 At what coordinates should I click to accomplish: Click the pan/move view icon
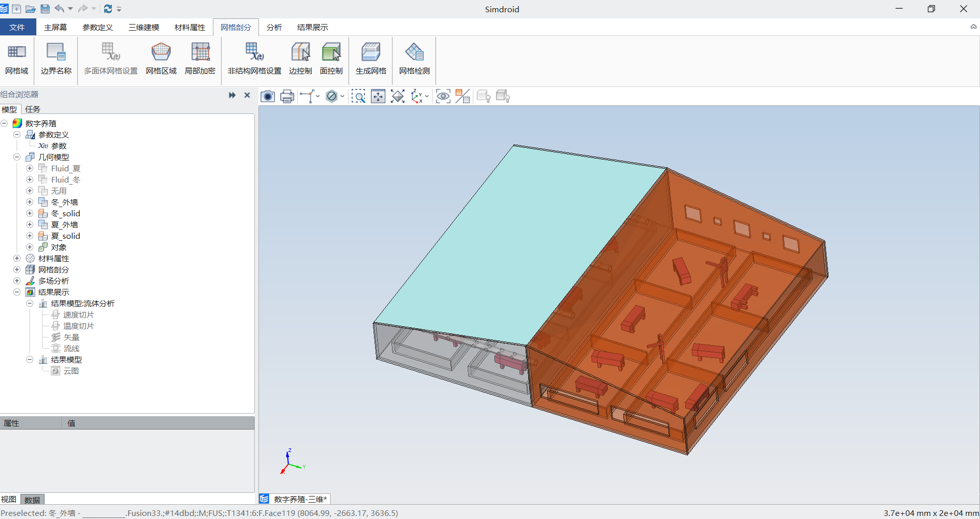coord(378,96)
